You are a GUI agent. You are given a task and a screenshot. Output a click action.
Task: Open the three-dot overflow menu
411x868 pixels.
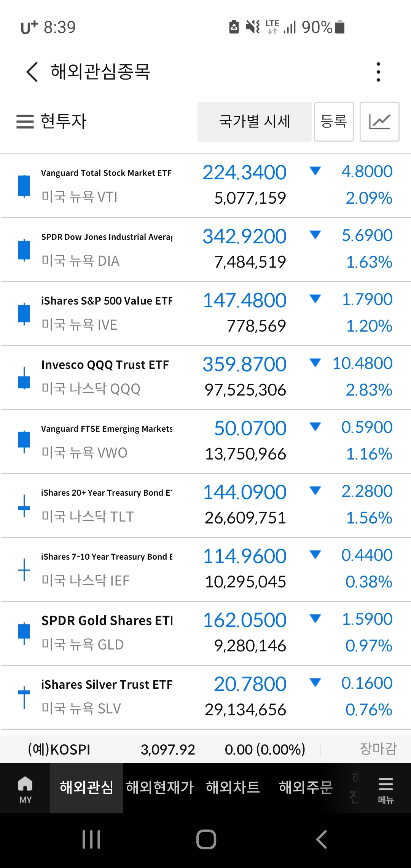378,72
